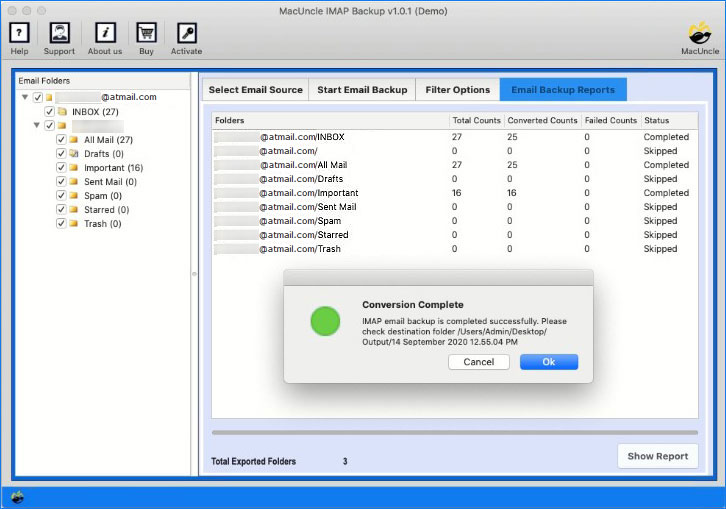Image resolution: width=726 pixels, height=509 pixels.
Task: Click Cancel in Conversion Complete dialog
Action: 479,362
